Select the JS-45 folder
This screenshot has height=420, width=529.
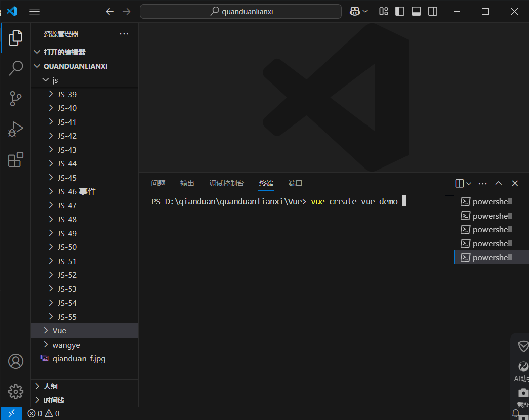(x=85, y=178)
